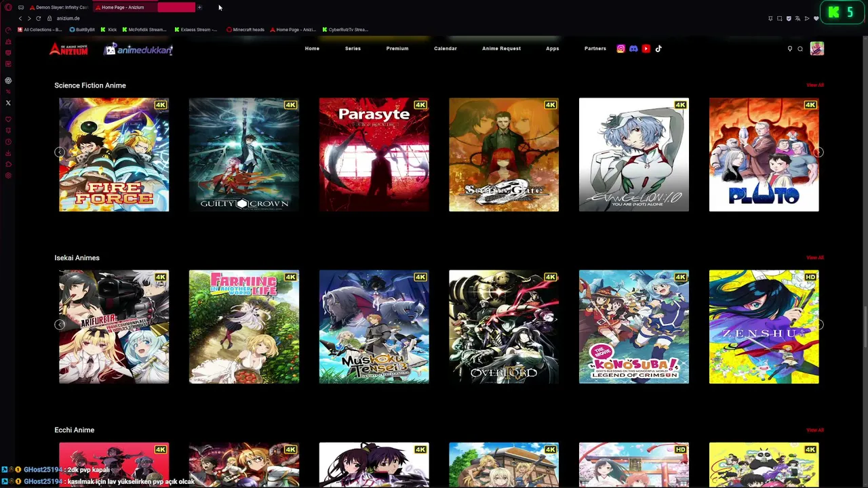Open the Series menu item
The image size is (868, 488).
click(x=353, y=49)
